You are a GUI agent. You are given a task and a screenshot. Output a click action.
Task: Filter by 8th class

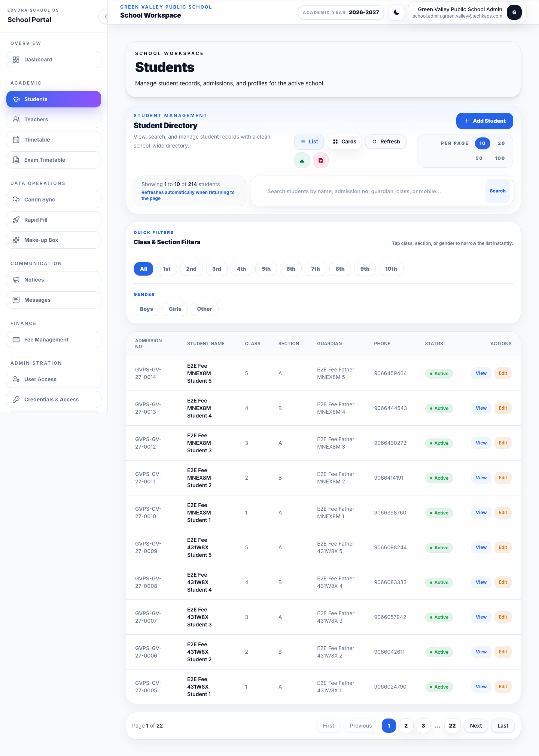[x=340, y=269]
